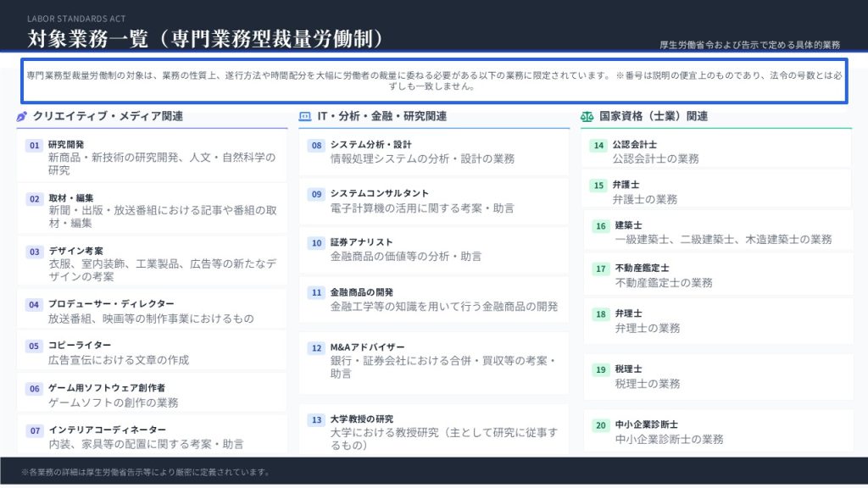Click the 証券アナリスト item
Screen dimensions: 868x488
434,249
